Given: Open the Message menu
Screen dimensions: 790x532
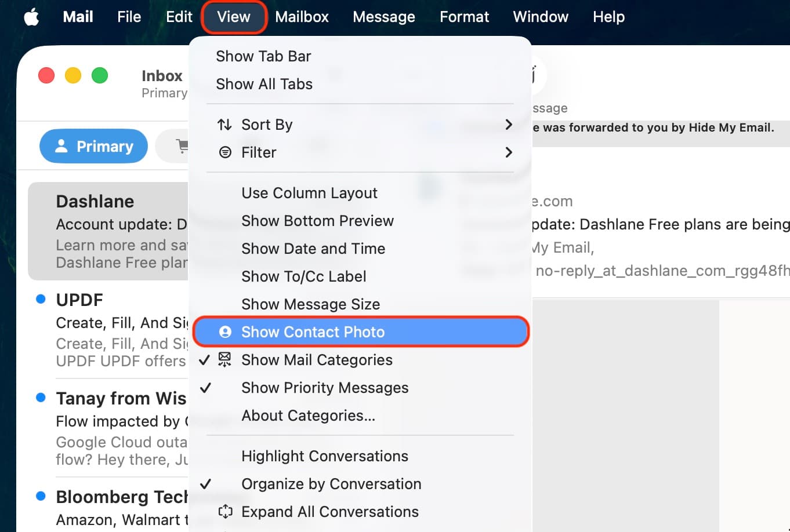Looking at the screenshot, I should coord(383,17).
